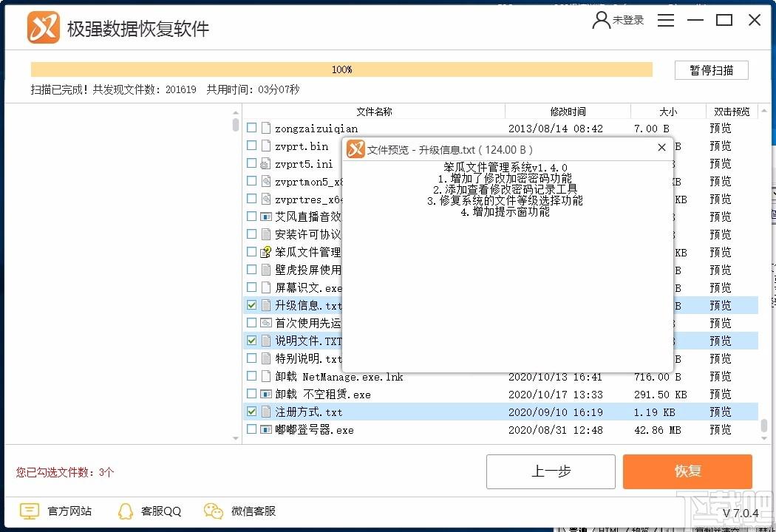Check the zongzaizuiqian file checkbox
The width and height of the screenshot is (776, 532).
click(x=252, y=128)
